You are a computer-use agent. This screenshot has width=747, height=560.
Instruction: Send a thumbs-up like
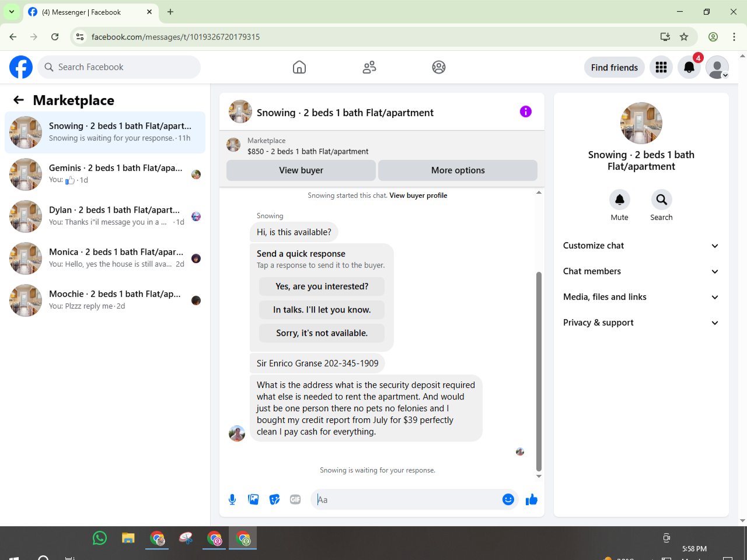(x=532, y=499)
